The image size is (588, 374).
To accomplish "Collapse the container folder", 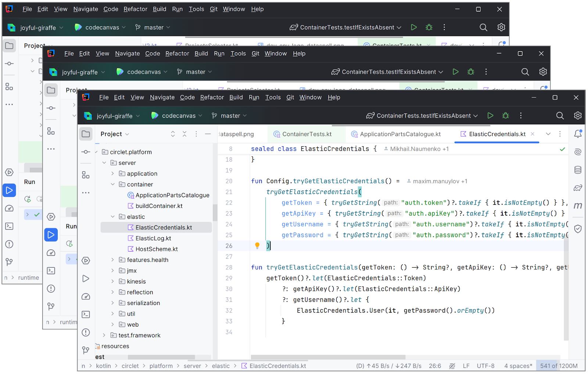I will point(113,184).
